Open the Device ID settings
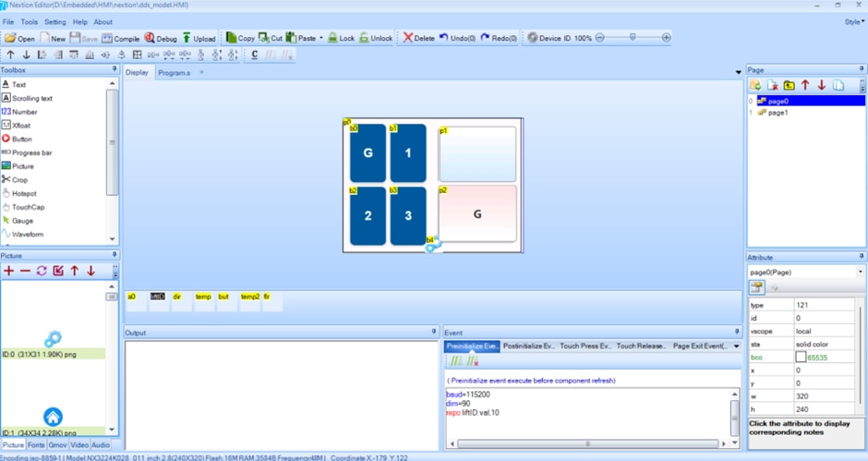 pos(549,38)
